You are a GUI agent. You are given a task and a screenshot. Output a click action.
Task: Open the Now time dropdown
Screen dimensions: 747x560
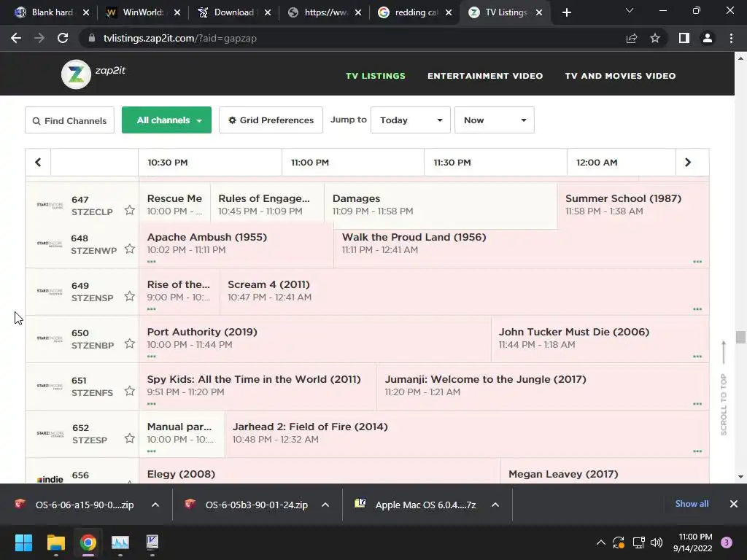click(x=495, y=120)
